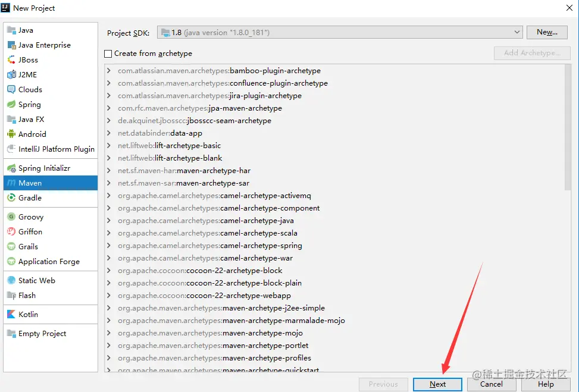Expand lift-archetype-basic entry
This screenshot has height=392, width=579.
[109, 145]
